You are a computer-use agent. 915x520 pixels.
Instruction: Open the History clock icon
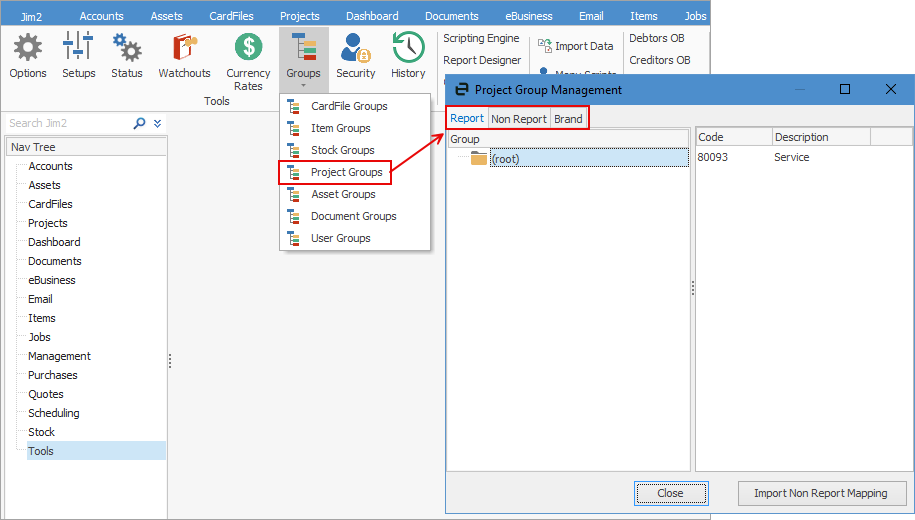(x=408, y=47)
